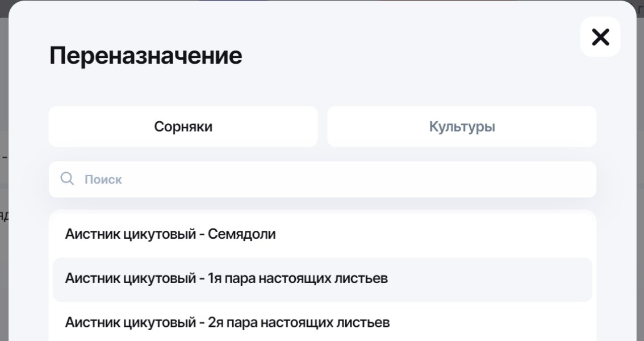644x341 pixels.
Task: Choose Аистник цикутовый - 1я пара настоящих листьев
Action: [226, 278]
